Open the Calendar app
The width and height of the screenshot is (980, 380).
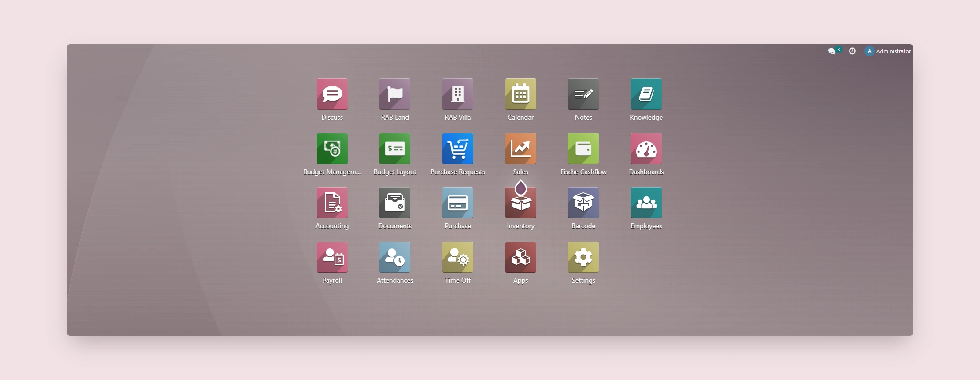click(520, 94)
